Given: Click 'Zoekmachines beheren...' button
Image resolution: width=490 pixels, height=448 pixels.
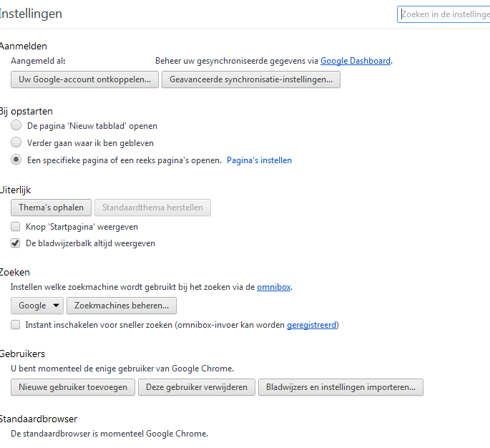Looking at the screenshot, I should (x=122, y=306).
